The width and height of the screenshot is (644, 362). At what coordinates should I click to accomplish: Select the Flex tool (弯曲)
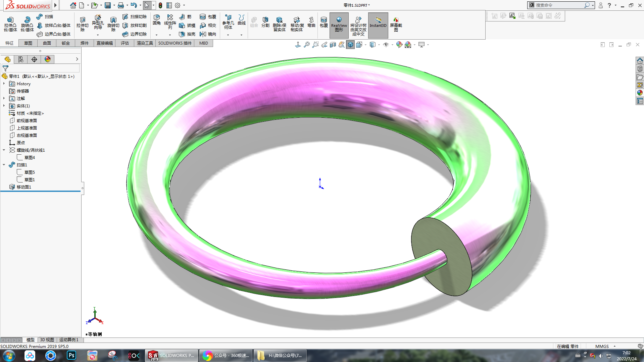311,22
